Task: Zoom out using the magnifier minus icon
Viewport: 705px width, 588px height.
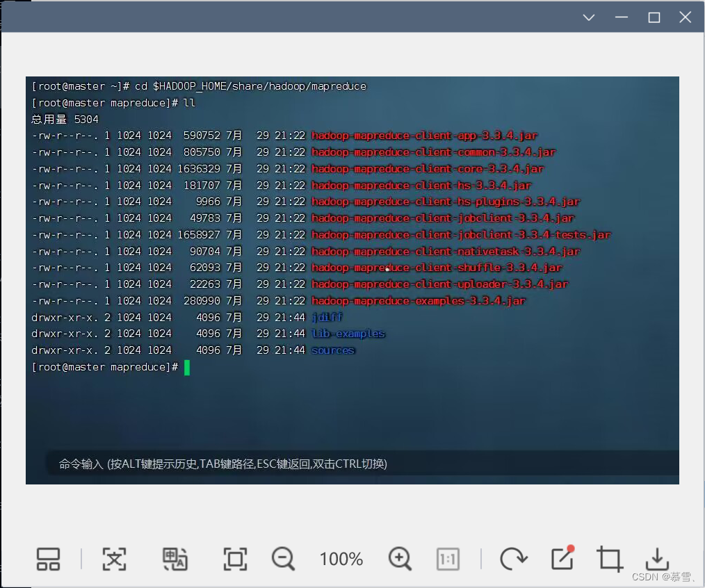Action: click(x=282, y=559)
